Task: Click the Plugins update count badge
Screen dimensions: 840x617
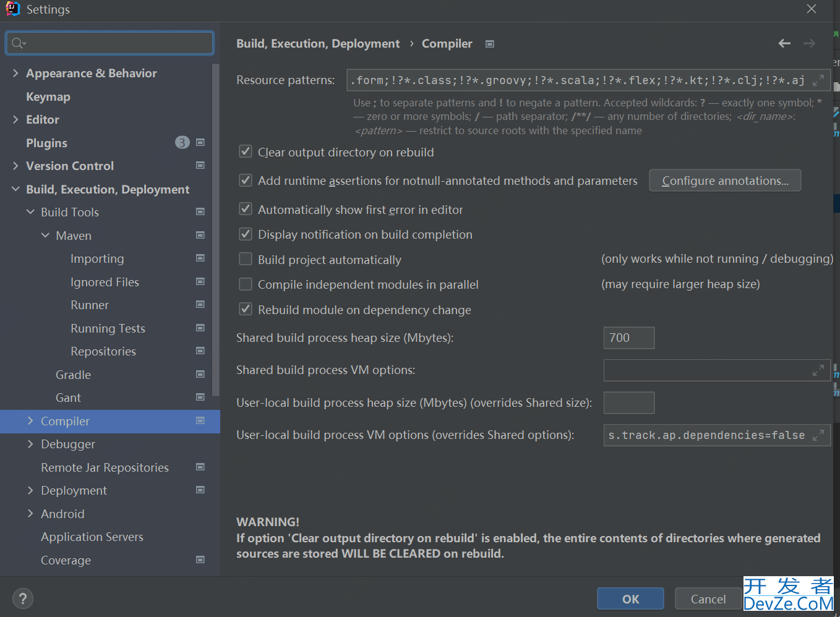Action: [182, 143]
